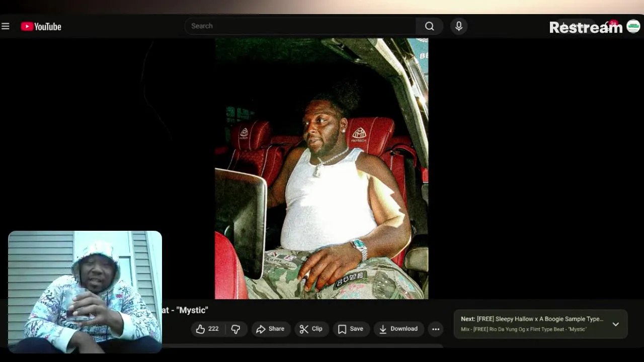Open the more actions ellipsis menu
This screenshot has height=362, width=644.
436,329
